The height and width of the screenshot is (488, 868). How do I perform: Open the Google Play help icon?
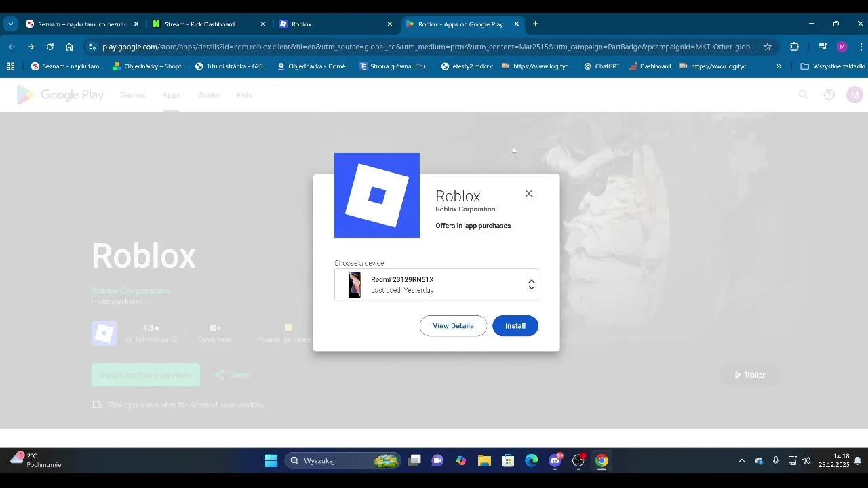pyautogui.click(x=829, y=95)
